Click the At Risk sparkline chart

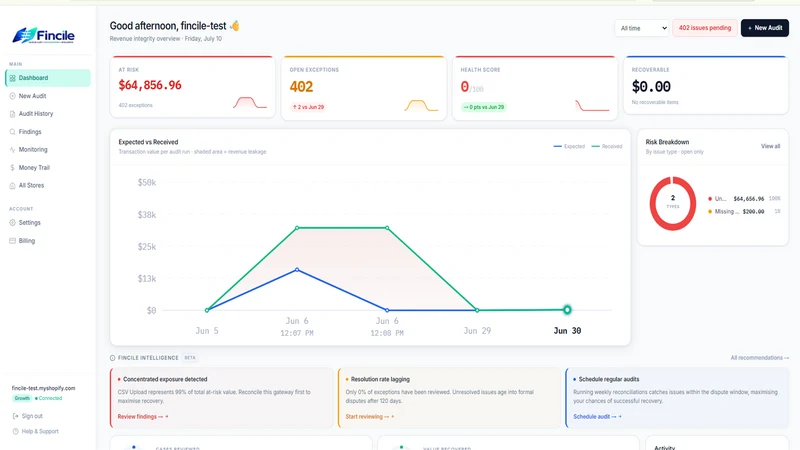[250, 103]
